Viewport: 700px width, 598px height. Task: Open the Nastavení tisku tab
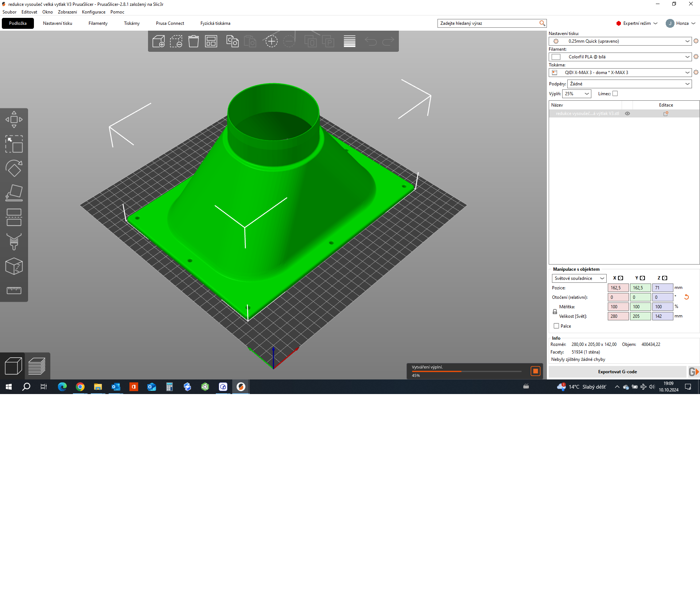point(58,23)
